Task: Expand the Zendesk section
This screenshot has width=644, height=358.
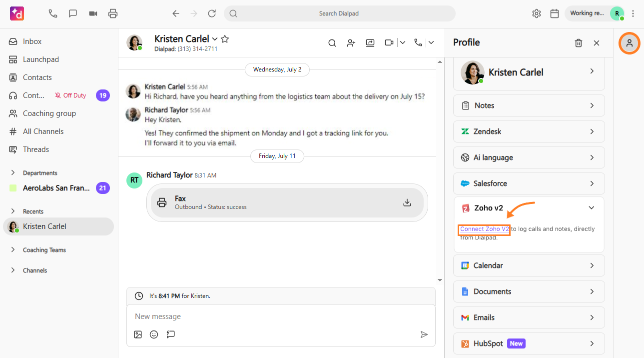Action: (x=529, y=131)
